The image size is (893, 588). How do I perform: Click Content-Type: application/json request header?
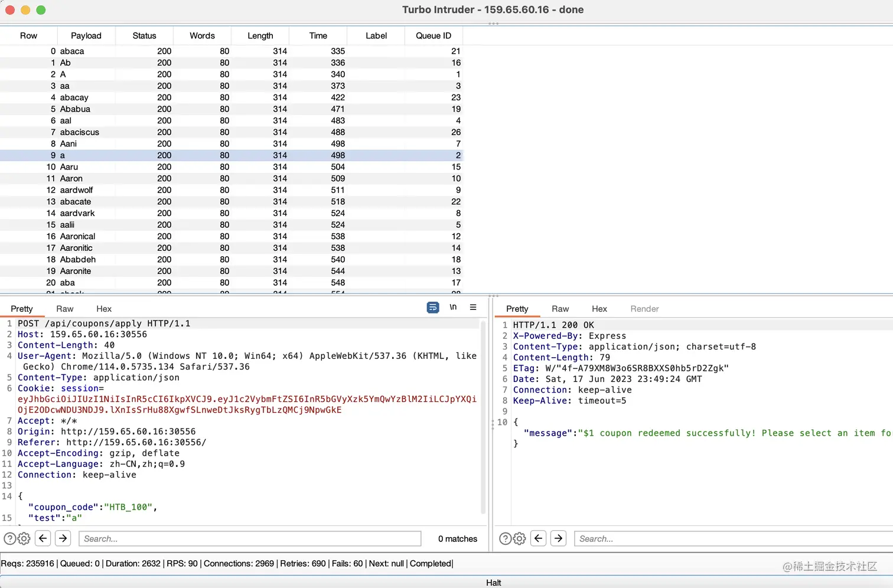pos(99,377)
